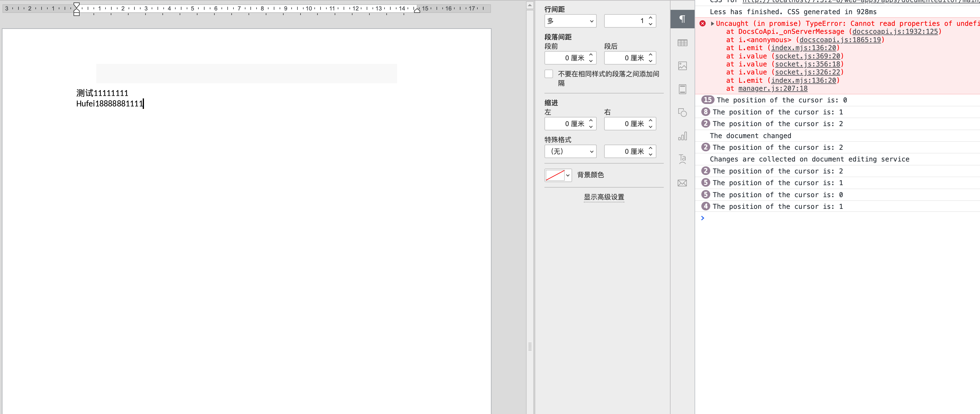The width and height of the screenshot is (980, 414).
Task: Open manager.js:207:18 source link
Action: pos(773,88)
